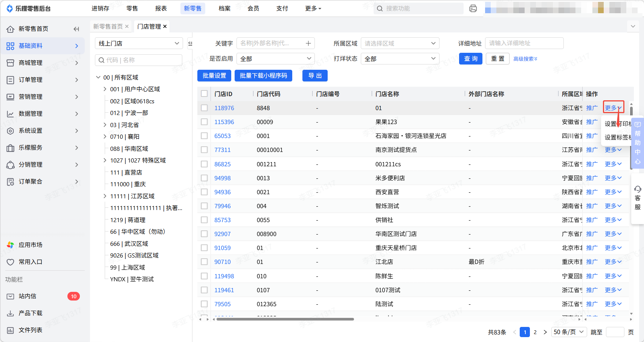Click the 批量下载小程序码 button
The image size is (644, 342).
263,75
